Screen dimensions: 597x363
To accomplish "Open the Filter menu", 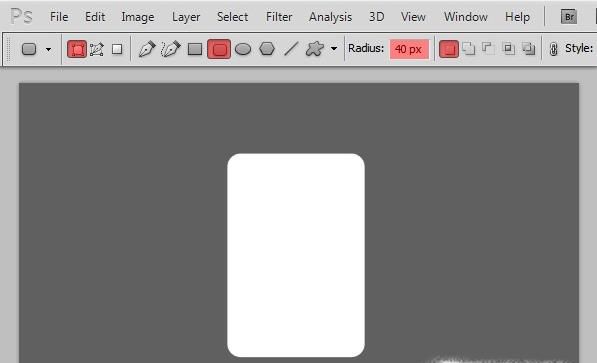I will point(279,17).
